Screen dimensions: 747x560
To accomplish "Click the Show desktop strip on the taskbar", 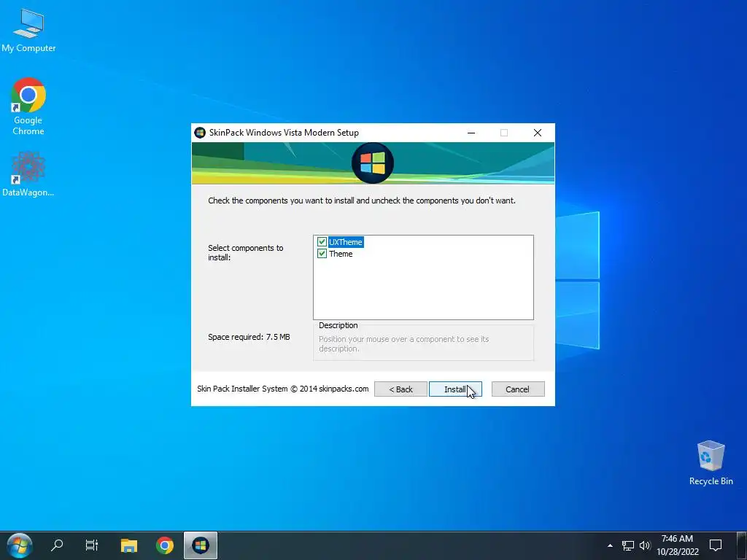I will click(742, 545).
